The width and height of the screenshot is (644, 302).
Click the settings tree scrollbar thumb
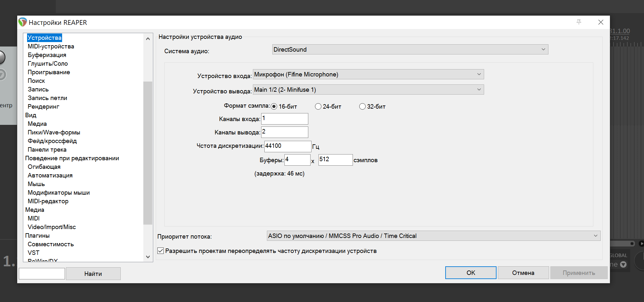coord(148,153)
